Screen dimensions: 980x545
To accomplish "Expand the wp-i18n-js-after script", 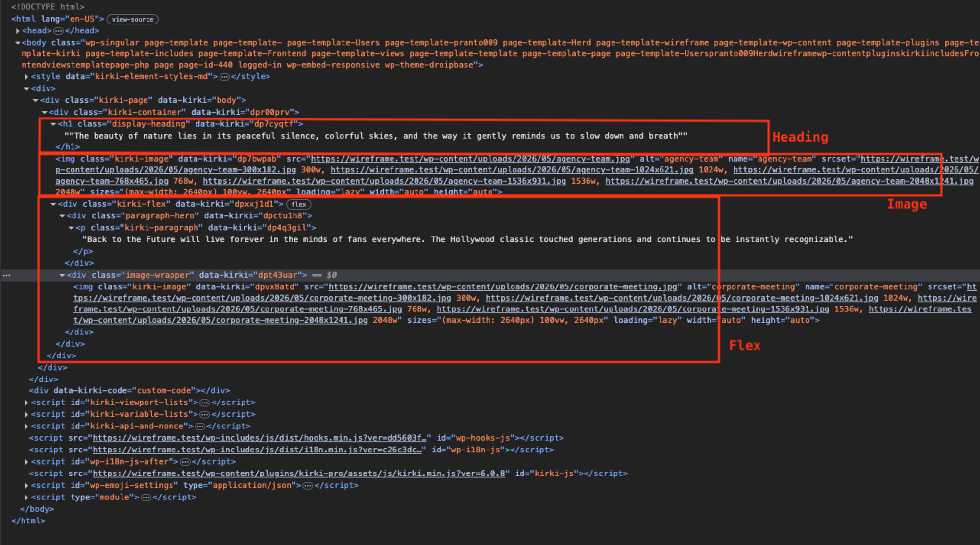I will (x=26, y=462).
